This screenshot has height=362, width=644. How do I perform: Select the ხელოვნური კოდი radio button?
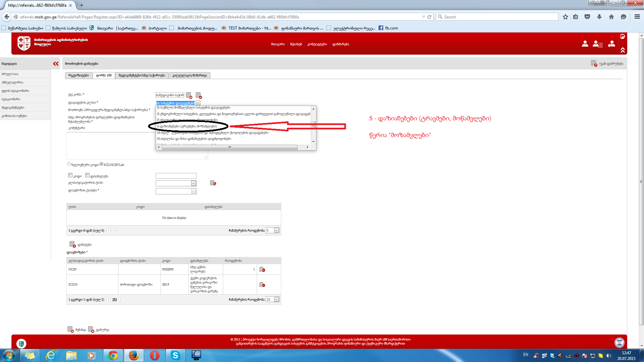click(x=69, y=164)
